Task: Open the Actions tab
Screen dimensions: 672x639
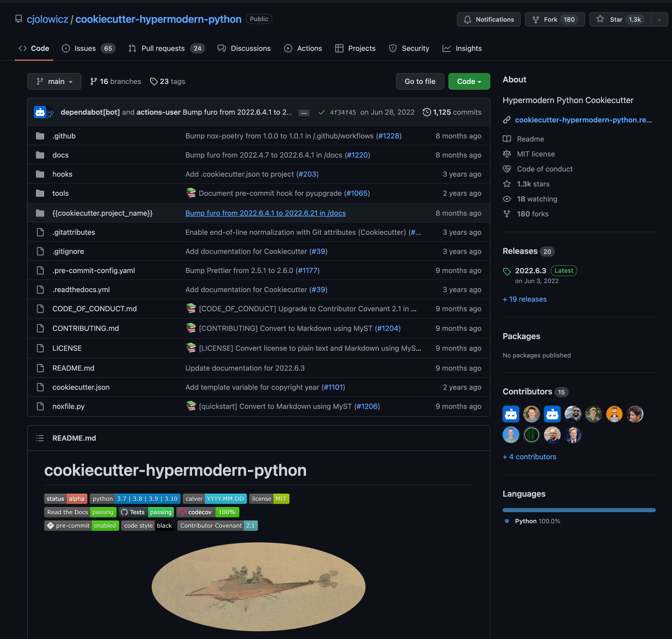Action: click(303, 48)
